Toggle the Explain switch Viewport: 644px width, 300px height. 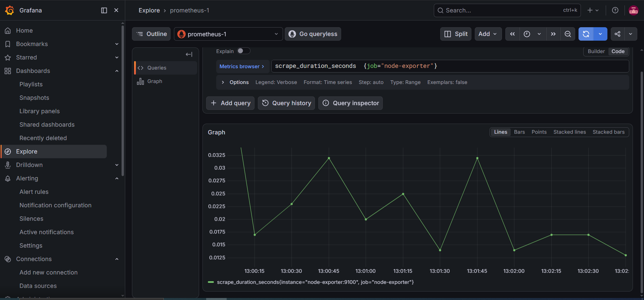(243, 51)
